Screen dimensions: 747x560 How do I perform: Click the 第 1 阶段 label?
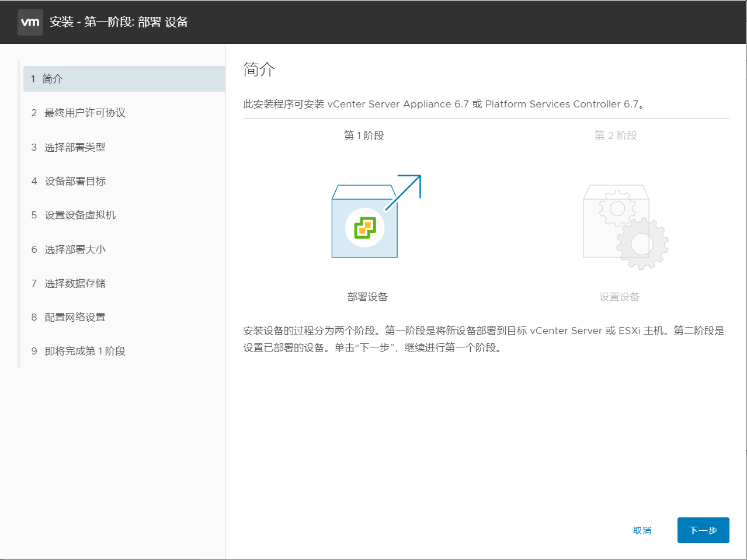[x=364, y=135]
